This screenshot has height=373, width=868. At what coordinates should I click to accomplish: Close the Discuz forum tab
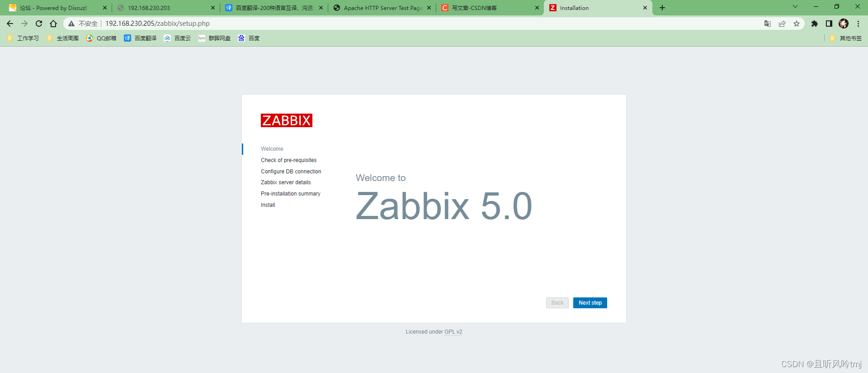pyautogui.click(x=105, y=8)
